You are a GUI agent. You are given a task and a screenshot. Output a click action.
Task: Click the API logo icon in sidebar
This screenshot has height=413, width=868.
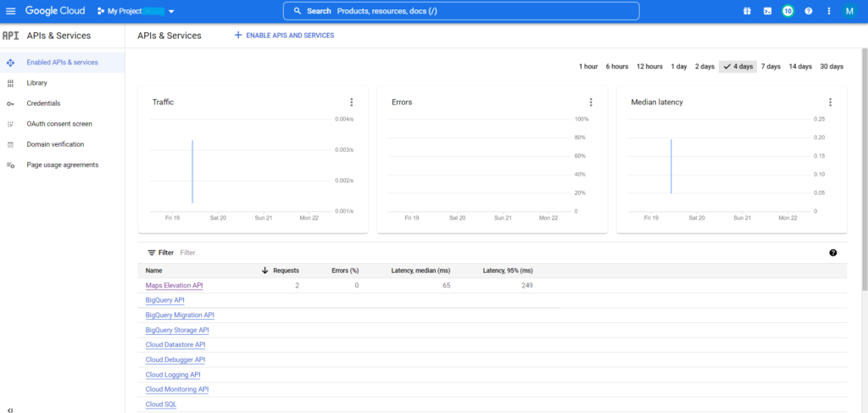[10, 36]
